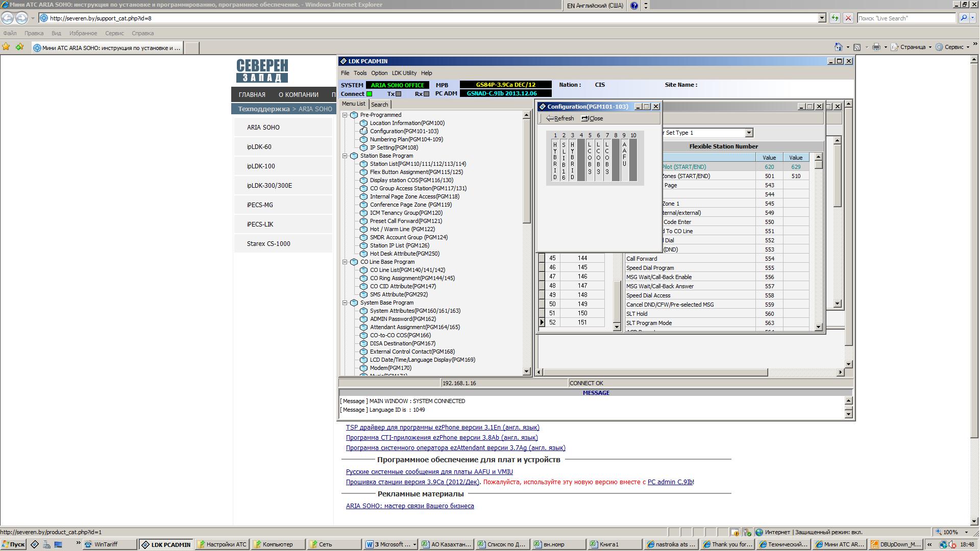Open the Избранное menu
The image size is (980, 551).
(83, 33)
